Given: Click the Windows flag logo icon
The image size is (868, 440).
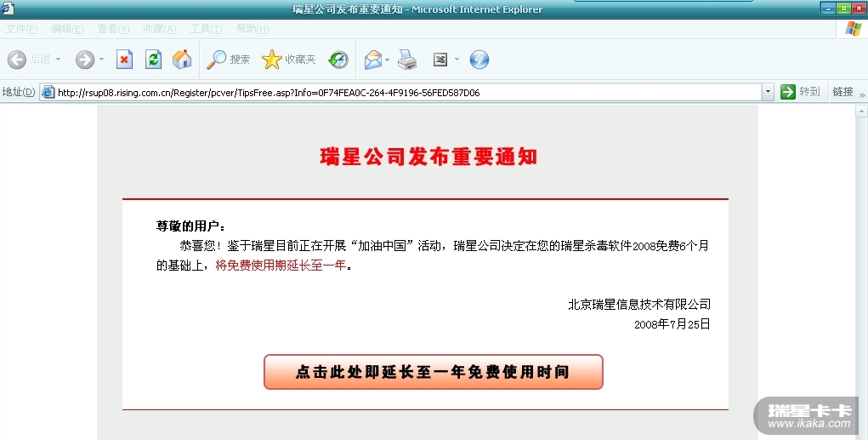Looking at the screenshot, I should [x=853, y=29].
